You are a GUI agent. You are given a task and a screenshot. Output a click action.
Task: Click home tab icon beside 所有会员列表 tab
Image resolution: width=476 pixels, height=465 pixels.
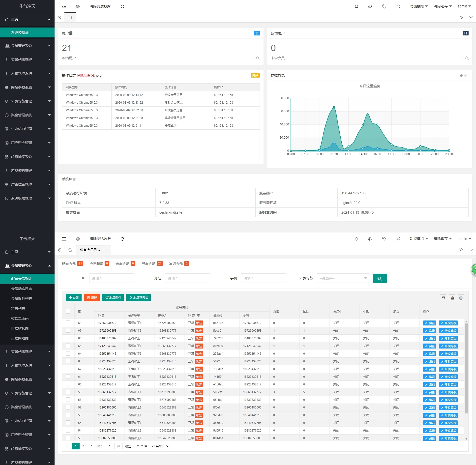click(70, 250)
